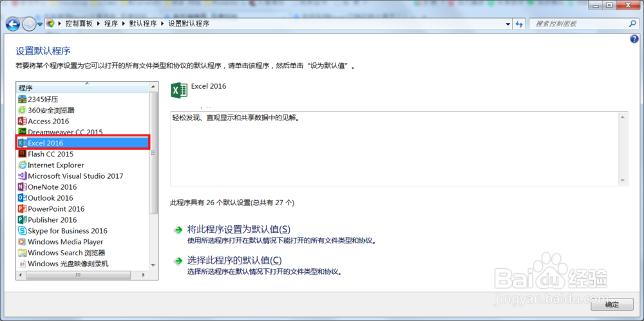
Task: Go back with the blue arrow button
Action: pyautogui.click(x=13, y=24)
